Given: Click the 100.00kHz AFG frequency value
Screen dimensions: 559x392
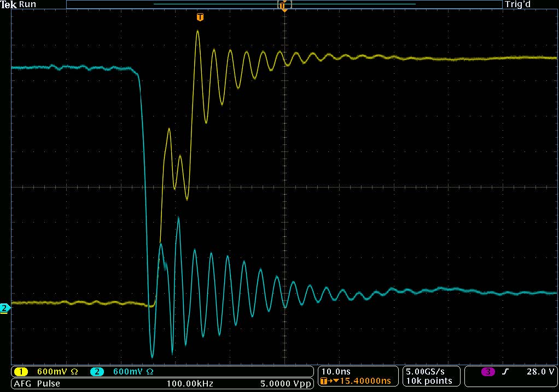Looking at the screenshot, I should click(x=191, y=383).
